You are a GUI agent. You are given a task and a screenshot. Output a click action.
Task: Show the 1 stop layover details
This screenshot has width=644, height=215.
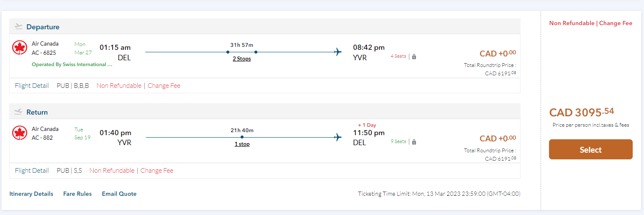click(242, 144)
